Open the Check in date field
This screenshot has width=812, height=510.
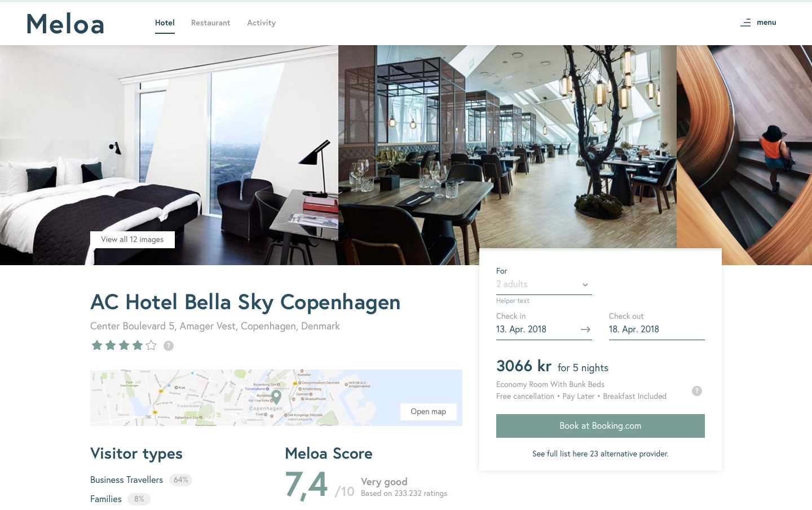544,329
